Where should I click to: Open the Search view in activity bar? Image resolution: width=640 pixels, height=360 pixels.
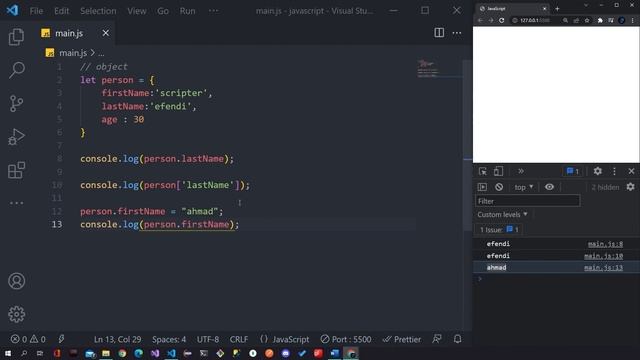point(16,70)
